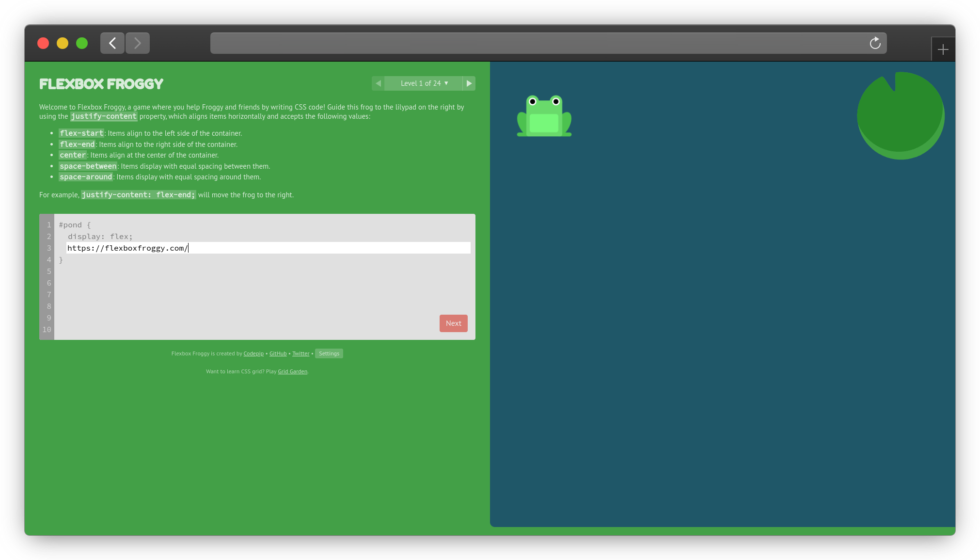This screenshot has height=560, width=980.
Task: Click the browser address bar
Action: point(549,43)
